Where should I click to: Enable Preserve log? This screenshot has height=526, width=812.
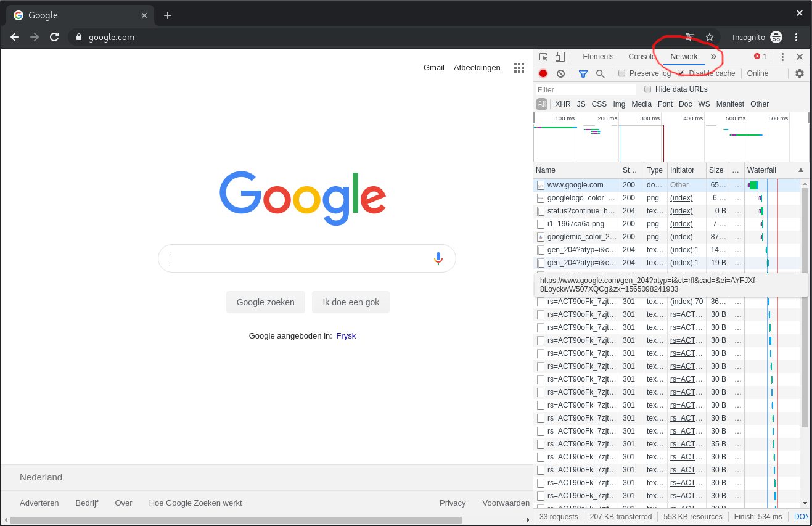click(621, 73)
